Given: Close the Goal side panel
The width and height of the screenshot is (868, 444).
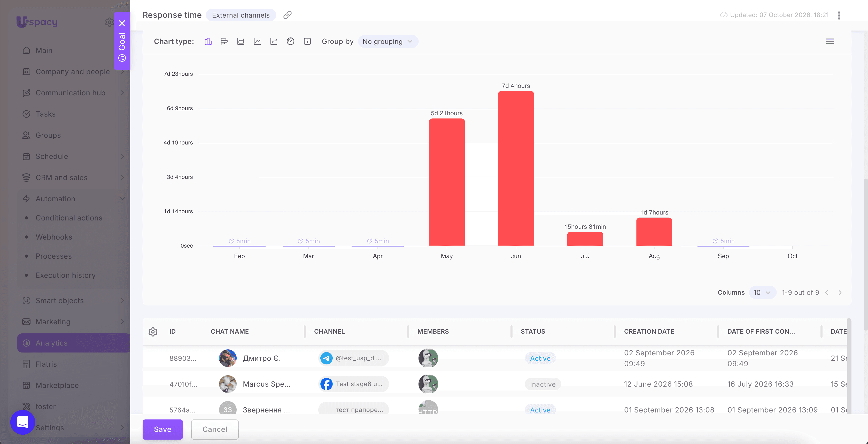Looking at the screenshot, I should coord(122,23).
